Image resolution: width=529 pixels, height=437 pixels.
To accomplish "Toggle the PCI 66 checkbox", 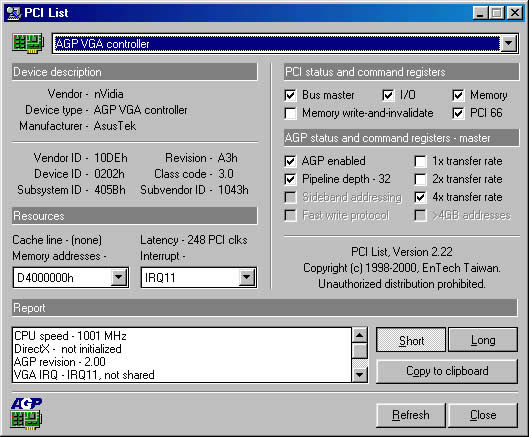I will tap(458, 113).
